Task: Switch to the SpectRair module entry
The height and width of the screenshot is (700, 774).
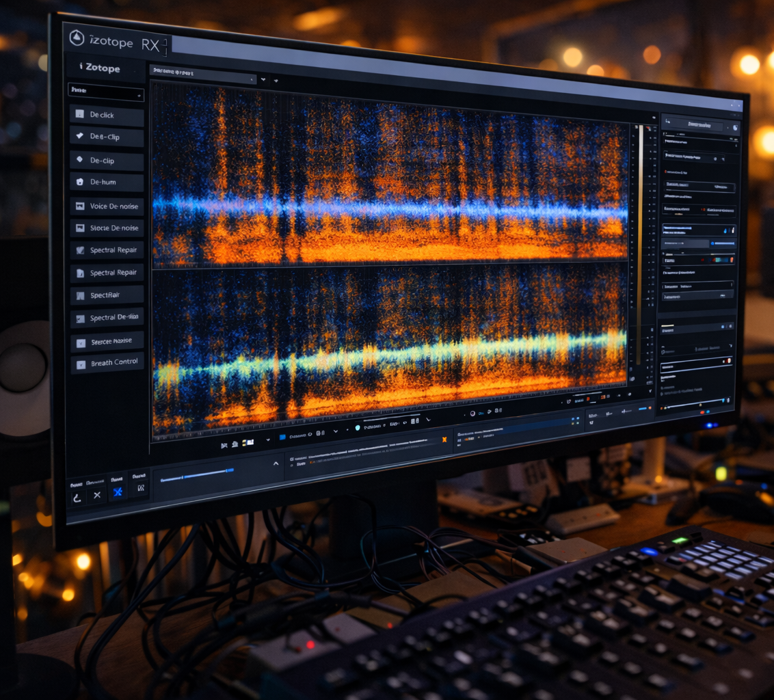Action: pos(107,295)
